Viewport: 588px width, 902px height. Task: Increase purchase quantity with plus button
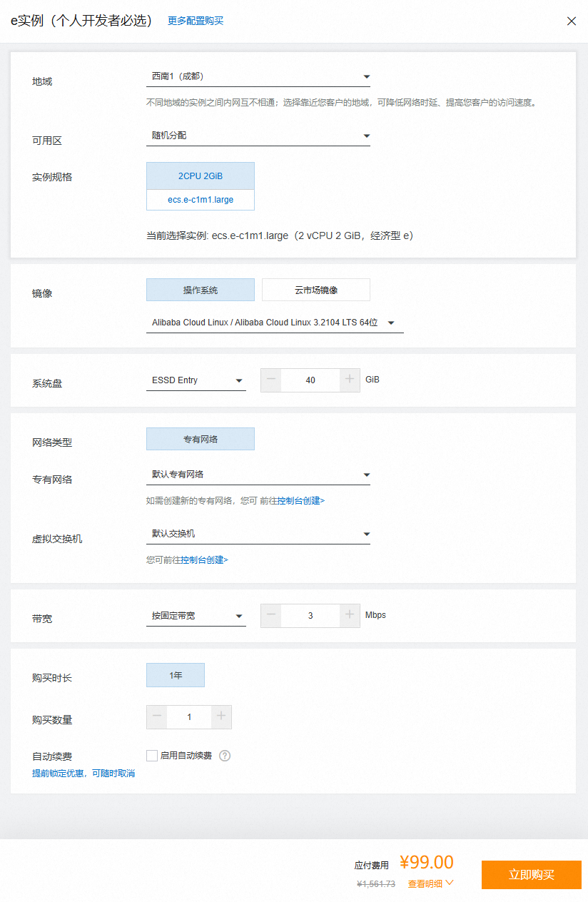click(221, 716)
